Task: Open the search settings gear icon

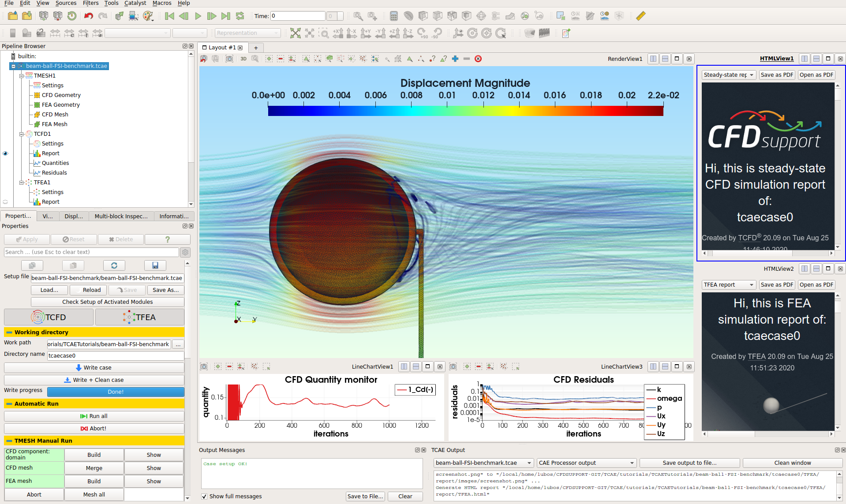Action: coord(185,252)
